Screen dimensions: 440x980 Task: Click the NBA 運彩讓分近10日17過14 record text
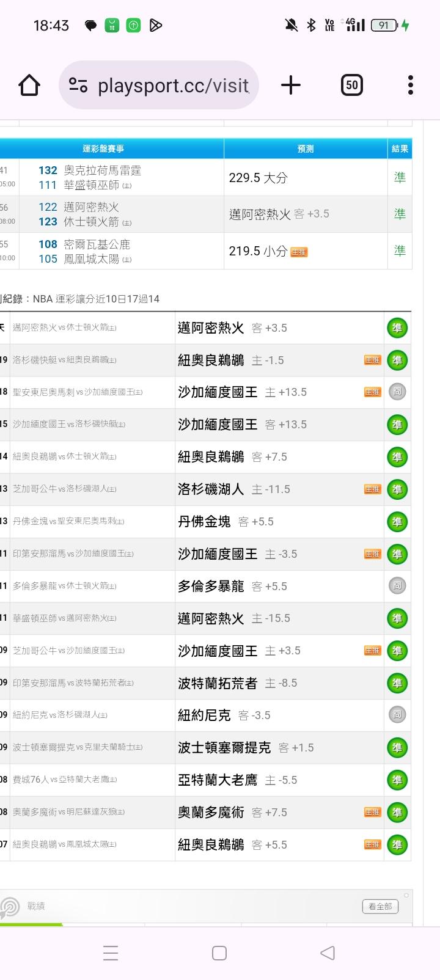tap(96, 299)
